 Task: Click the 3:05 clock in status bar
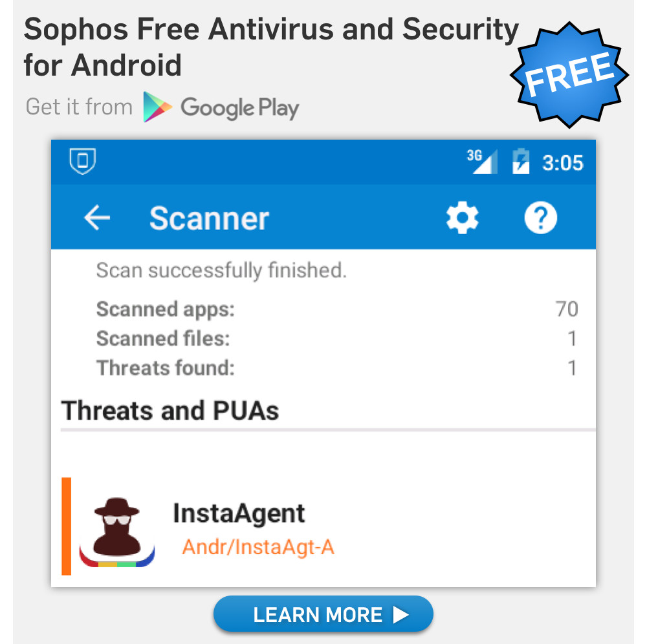coord(563,163)
